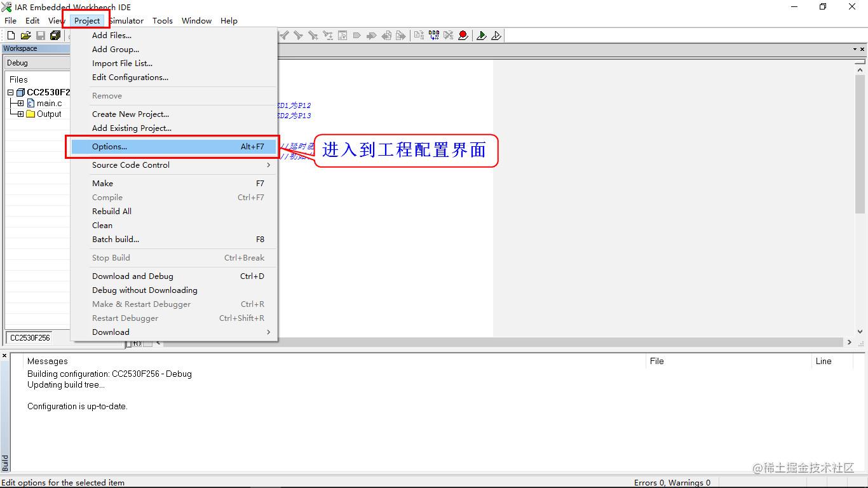Click the Stop Build toolbar icon
Image resolution: width=868 pixels, height=488 pixels.
(x=449, y=36)
